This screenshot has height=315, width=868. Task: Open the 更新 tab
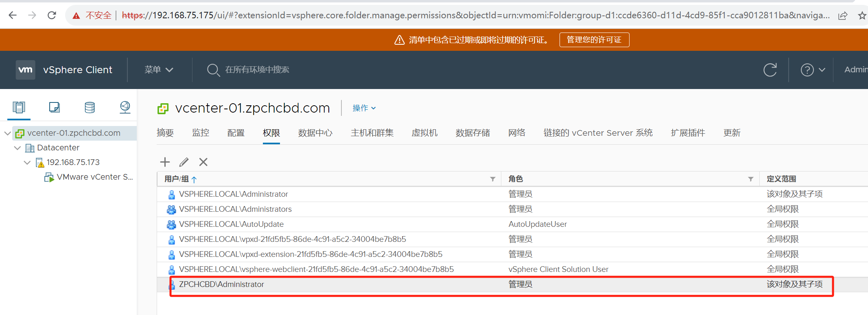click(x=732, y=133)
